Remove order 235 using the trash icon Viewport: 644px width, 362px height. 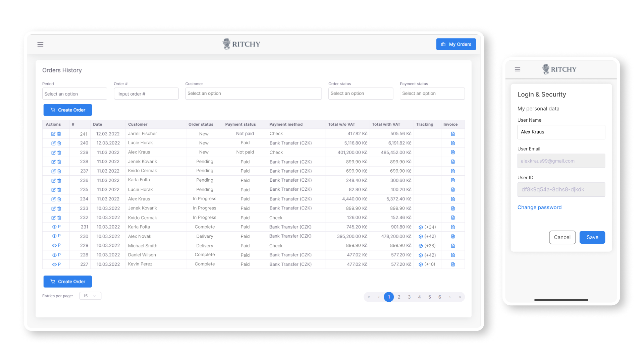pos(59,190)
